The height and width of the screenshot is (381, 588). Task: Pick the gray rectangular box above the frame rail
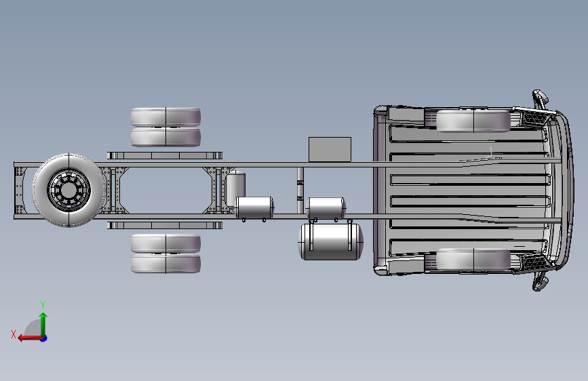pos(330,149)
